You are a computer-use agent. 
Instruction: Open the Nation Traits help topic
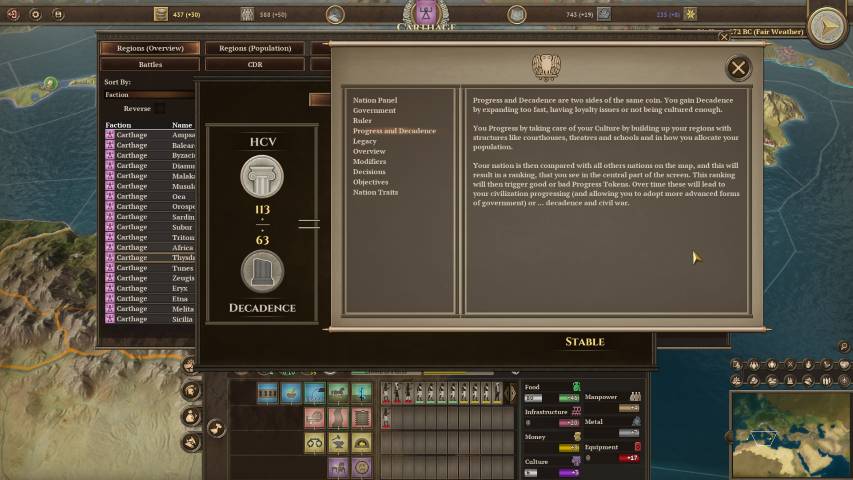coord(375,192)
